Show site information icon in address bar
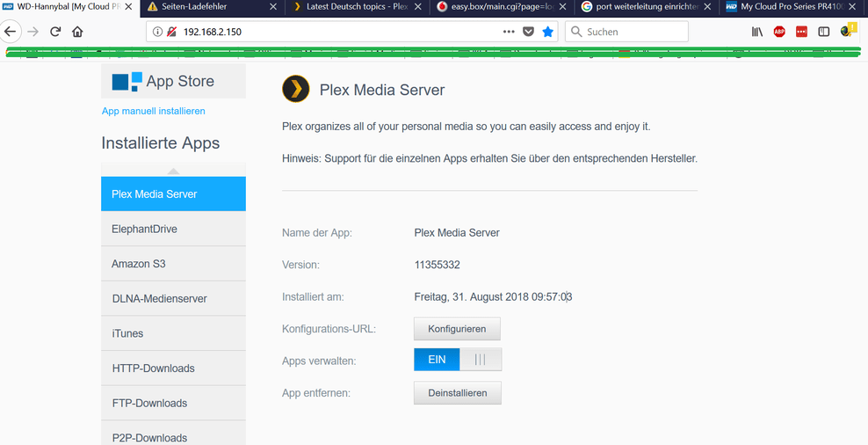868x445 pixels. (157, 32)
